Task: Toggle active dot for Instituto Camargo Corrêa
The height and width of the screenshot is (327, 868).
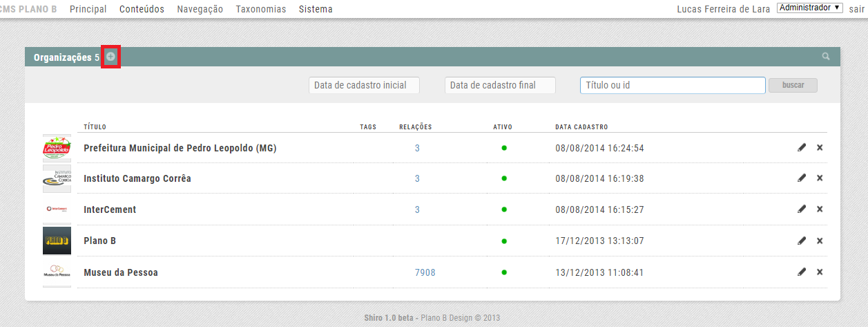Action: pos(504,178)
